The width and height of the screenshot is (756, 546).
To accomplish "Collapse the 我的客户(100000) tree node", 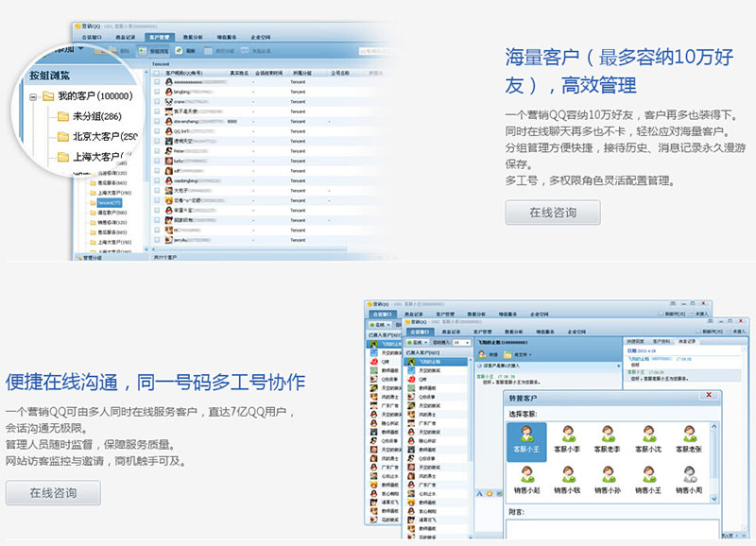I will (x=33, y=96).
